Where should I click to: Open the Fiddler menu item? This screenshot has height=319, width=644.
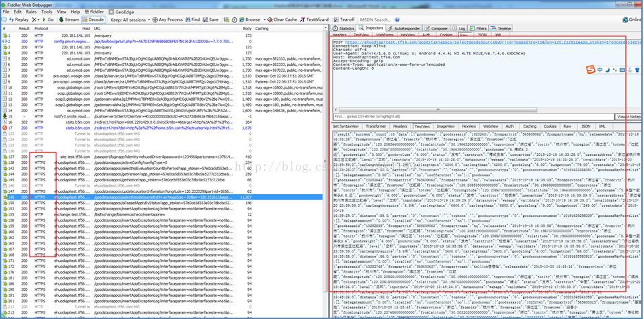point(94,12)
